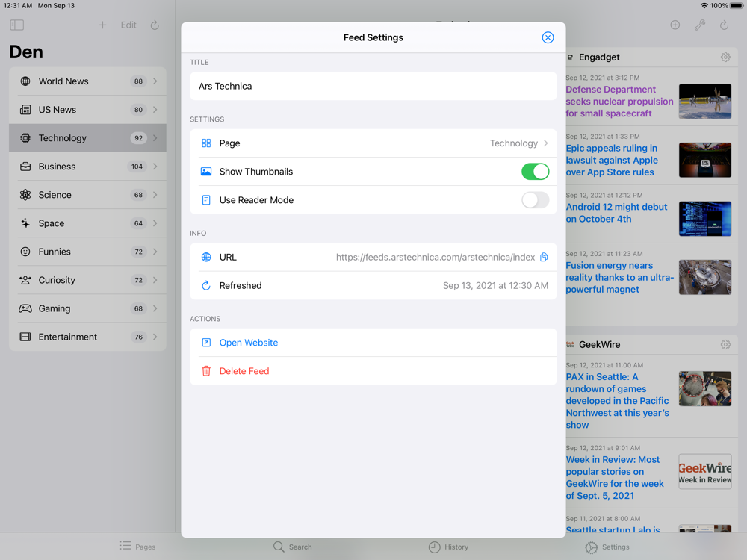
Task: Edit the Ars Technica title field
Action: point(373,86)
